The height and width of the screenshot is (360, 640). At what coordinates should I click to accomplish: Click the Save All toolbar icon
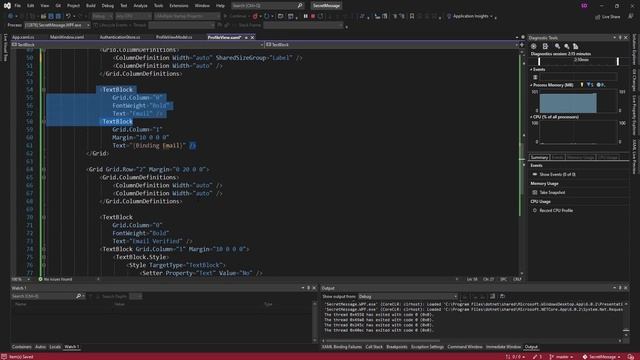coord(58,16)
